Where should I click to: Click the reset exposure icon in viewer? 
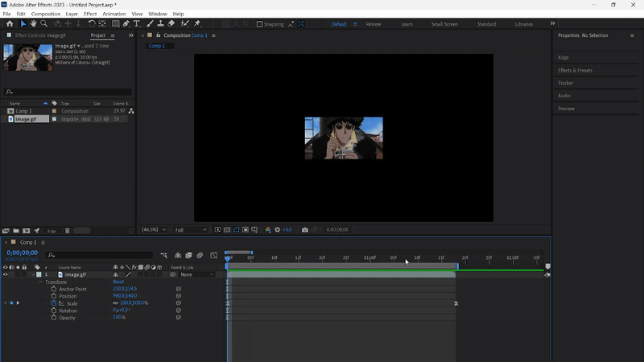[x=277, y=230]
